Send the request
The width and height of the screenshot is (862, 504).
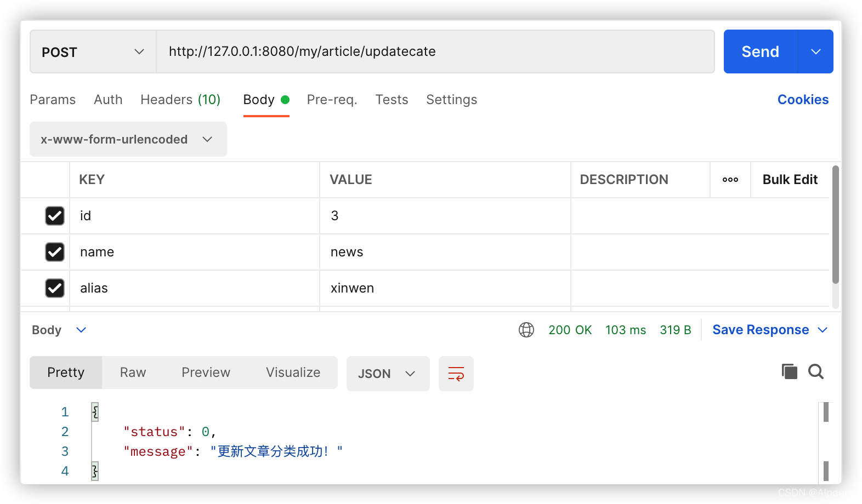pos(761,51)
